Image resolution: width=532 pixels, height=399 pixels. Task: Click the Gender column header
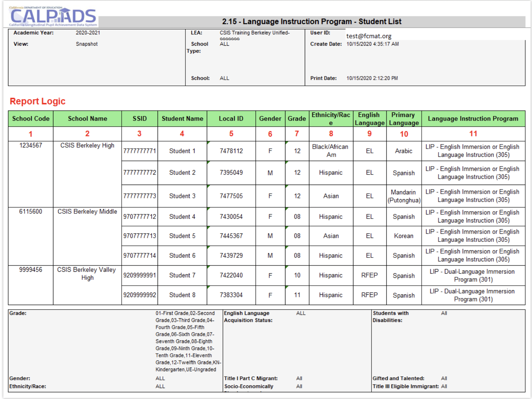coord(270,119)
